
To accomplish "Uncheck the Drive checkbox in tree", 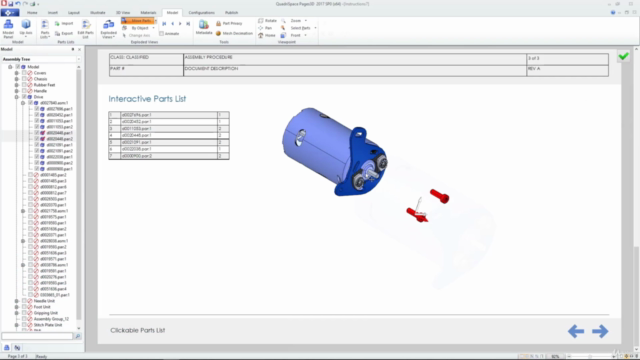I will pyautogui.click(x=24, y=97).
